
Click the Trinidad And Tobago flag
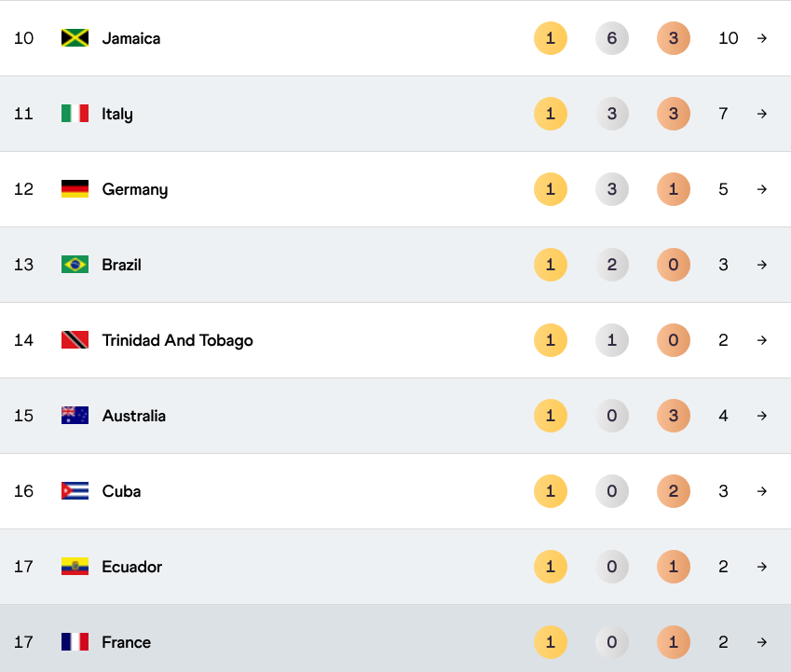[75, 340]
